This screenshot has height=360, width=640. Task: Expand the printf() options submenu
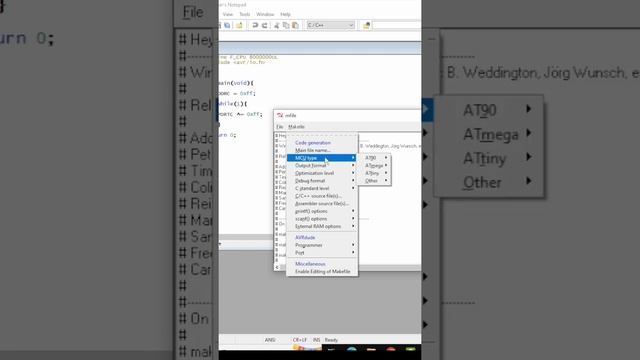tap(322, 211)
